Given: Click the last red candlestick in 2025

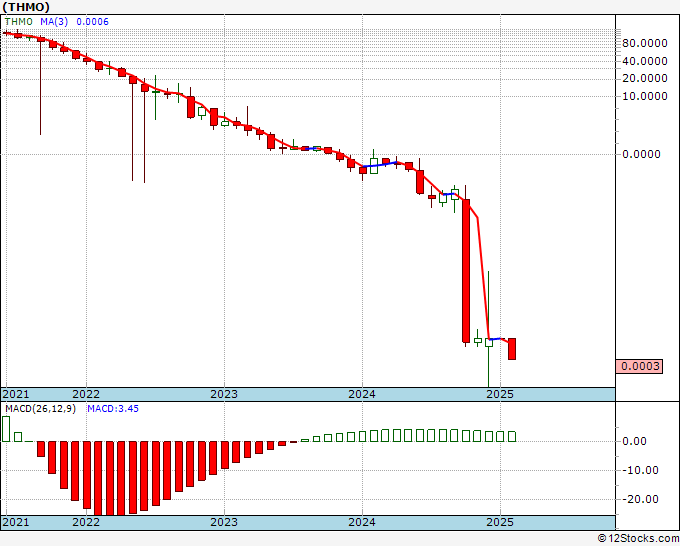Looking at the screenshot, I should tap(512, 349).
